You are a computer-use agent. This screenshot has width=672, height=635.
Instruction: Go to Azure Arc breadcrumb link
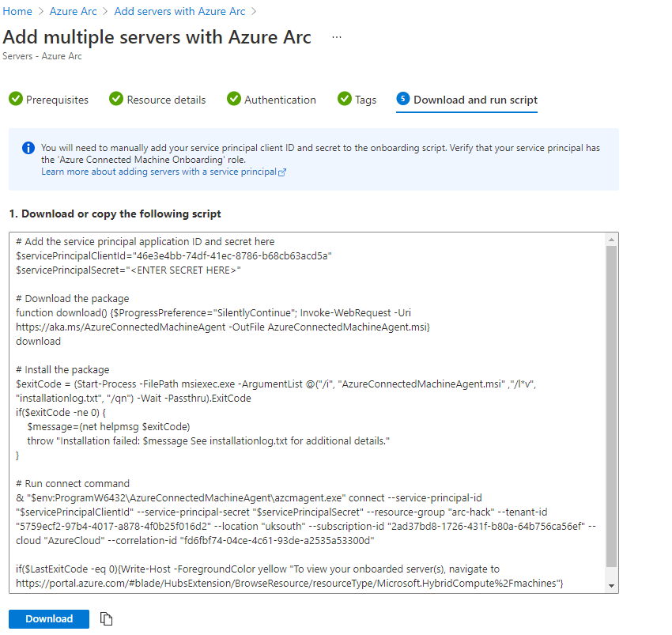[74, 12]
